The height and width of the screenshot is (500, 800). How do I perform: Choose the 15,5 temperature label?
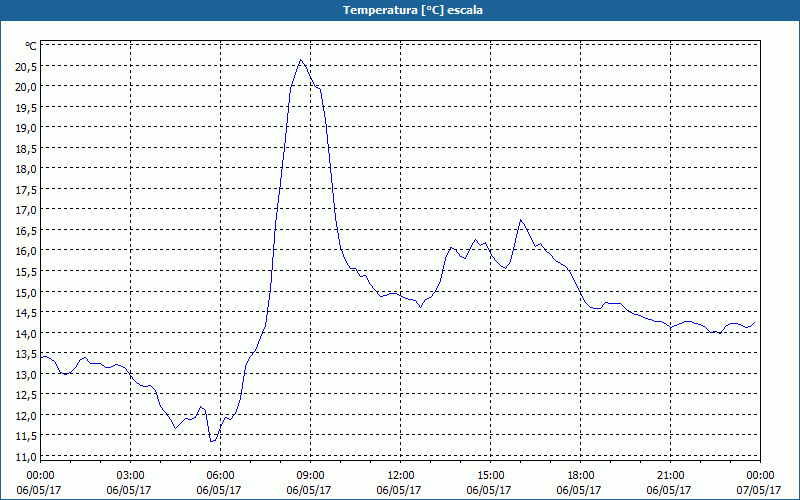click(26, 272)
